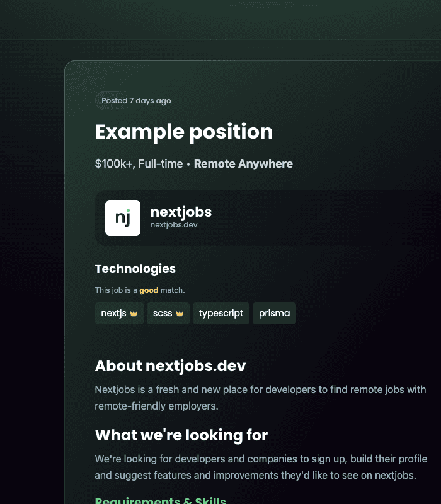Select the typescript technology tag
This screenshot has height=504, width=441.
[221, 313]
